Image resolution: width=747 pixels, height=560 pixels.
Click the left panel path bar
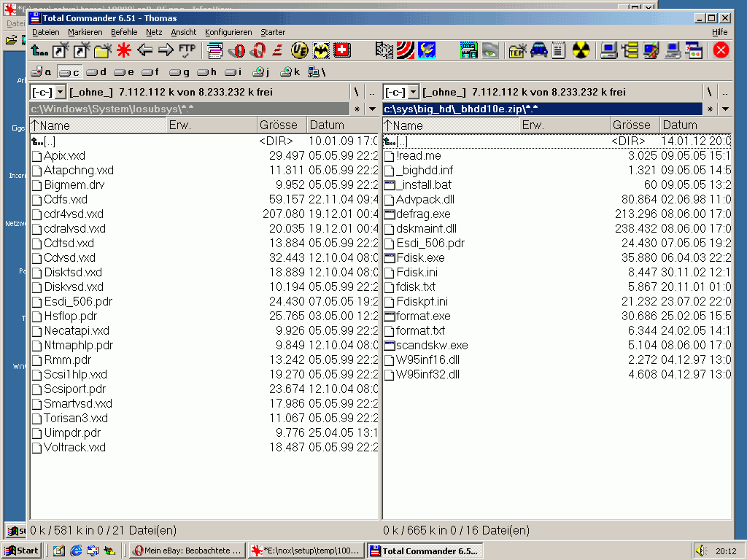[190, 109]
